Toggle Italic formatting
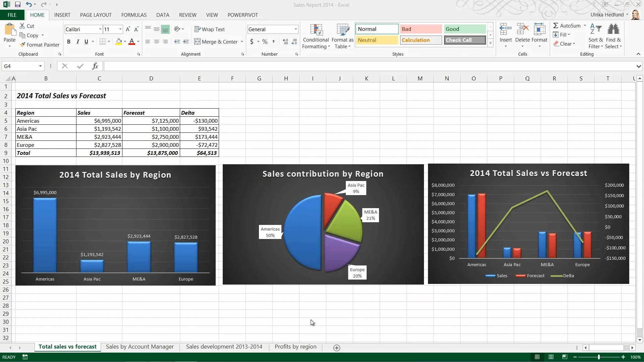The height and width of the screenshot is (362, 644). coord(77,42)
